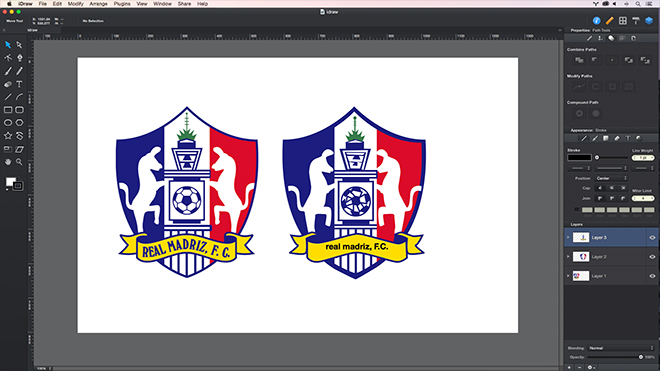Select the middle Cap style option
The image size is (660, 371).
tap(612, 188)
